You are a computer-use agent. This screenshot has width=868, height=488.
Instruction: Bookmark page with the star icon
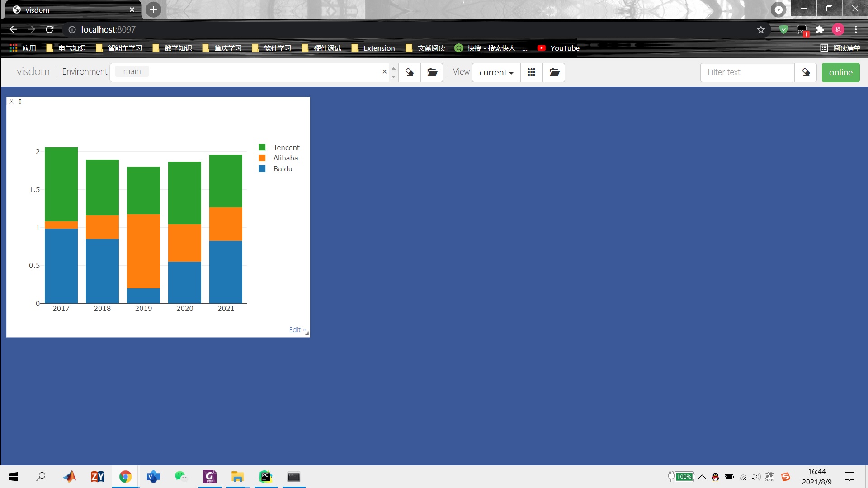pos(761,30)
